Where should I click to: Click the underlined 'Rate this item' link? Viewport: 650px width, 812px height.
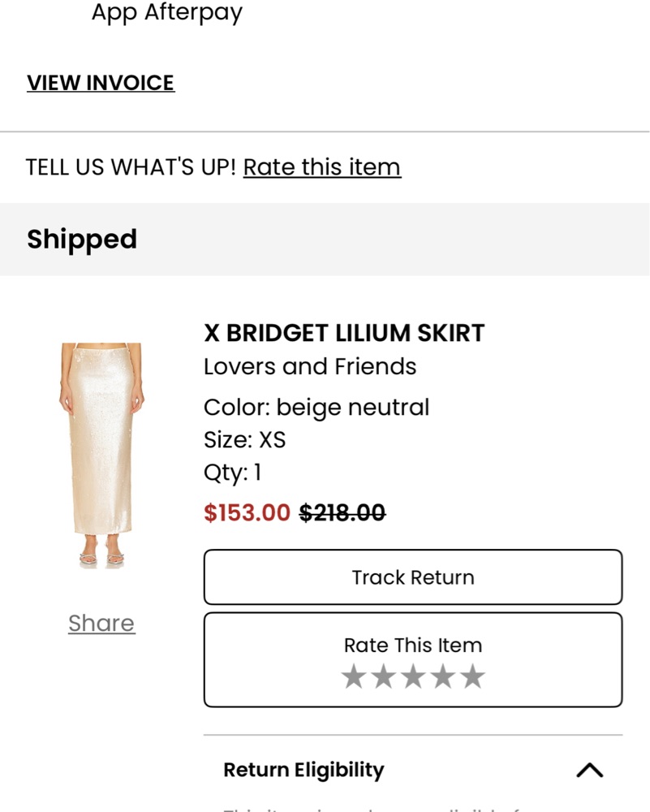pyautogui.click(x=321, y=167)
